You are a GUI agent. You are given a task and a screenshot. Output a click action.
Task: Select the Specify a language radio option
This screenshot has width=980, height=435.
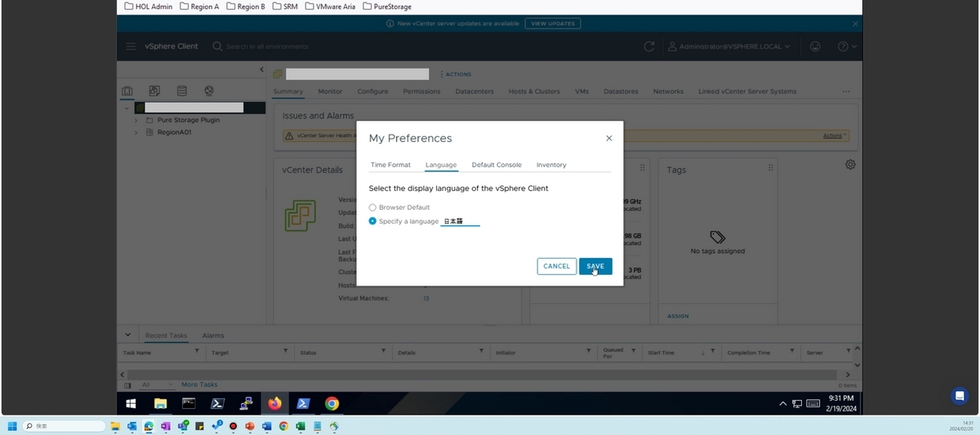(x=372, y=221)
